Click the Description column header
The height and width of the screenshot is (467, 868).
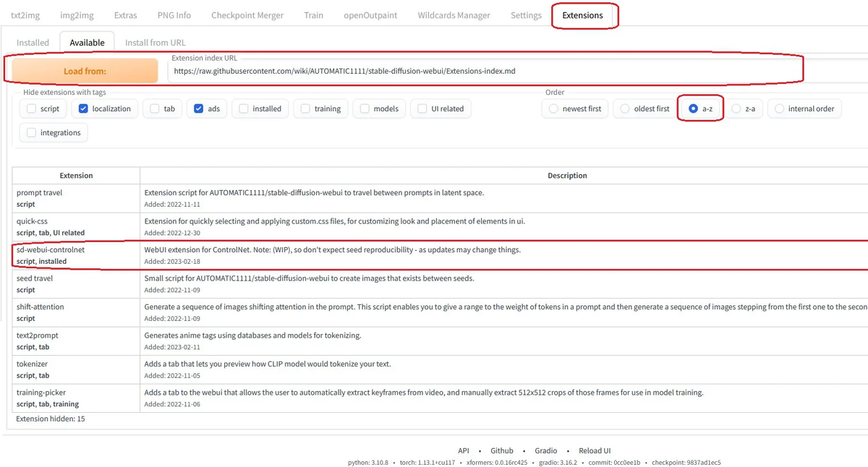[x=567, y=176]
